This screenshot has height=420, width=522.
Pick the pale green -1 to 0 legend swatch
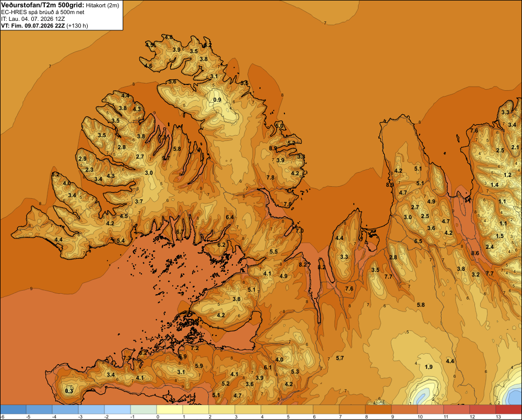point(144,410)
